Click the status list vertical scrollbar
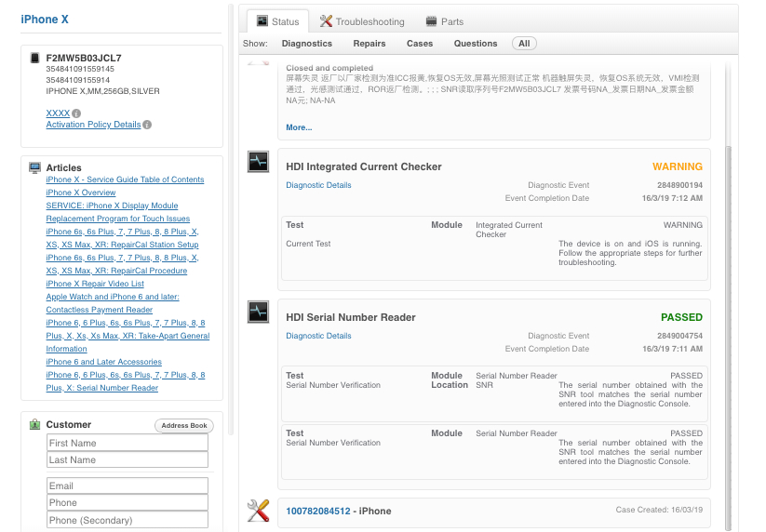The width and height of the screenshot is (766, 532). (729, 337)
